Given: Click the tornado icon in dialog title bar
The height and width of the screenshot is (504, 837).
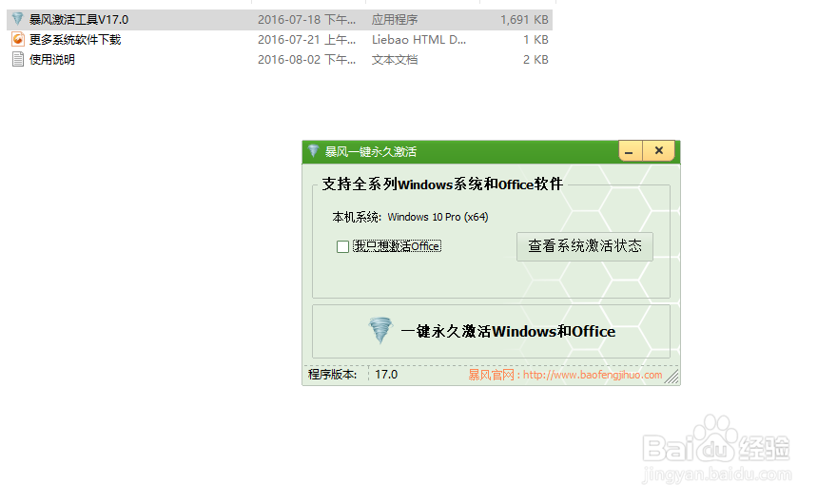Looking at the screenshot, I should (313, 151).
